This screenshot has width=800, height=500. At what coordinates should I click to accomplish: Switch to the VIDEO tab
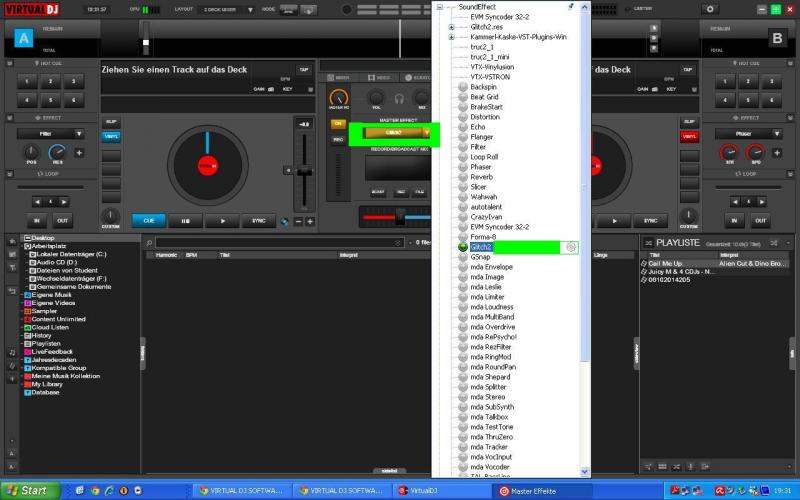[x=379, y=78]
